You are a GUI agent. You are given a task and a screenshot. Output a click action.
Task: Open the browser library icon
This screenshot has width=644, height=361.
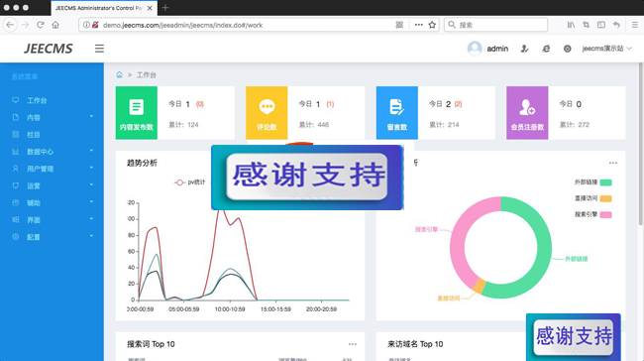[x=571, y=25]
